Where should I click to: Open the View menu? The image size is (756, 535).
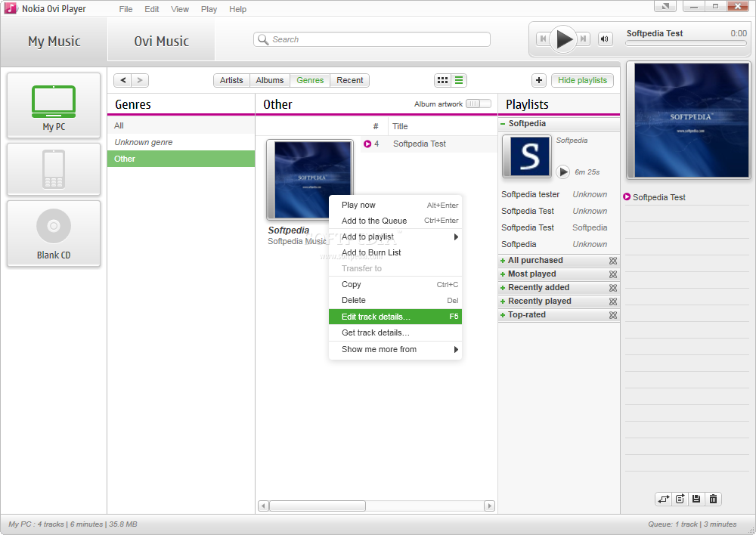tap(180, 9)
